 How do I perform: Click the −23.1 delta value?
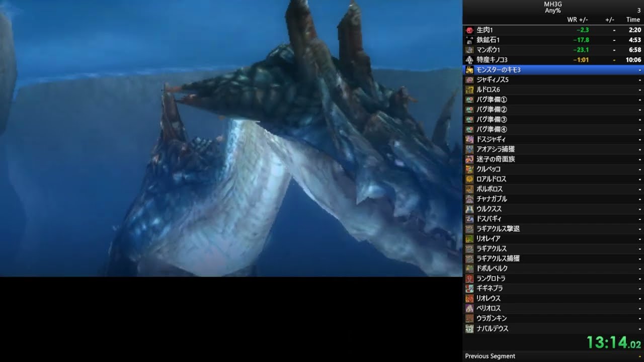pyautogui.click(x=581, y=50)
